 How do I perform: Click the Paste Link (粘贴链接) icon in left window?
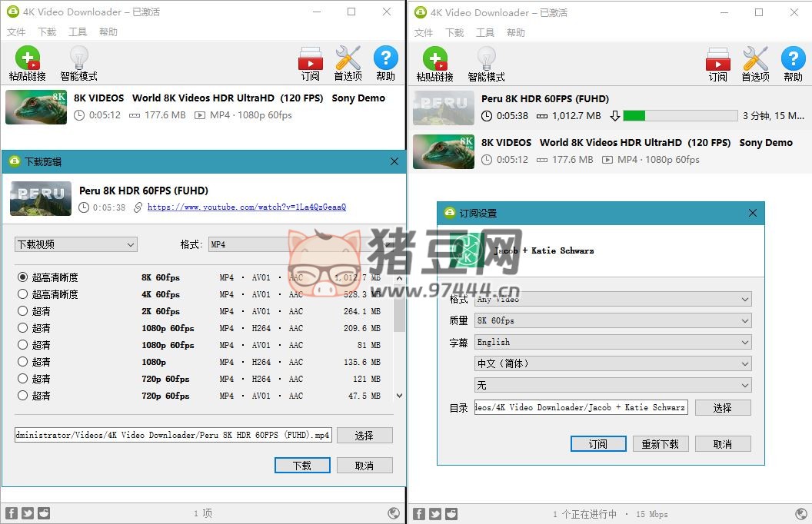(27, 59)
